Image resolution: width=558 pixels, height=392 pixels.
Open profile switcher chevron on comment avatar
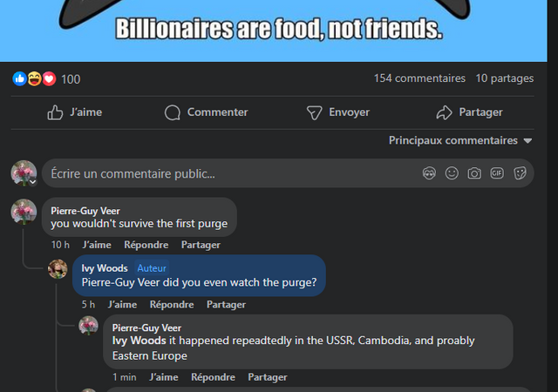pos(33,182)
